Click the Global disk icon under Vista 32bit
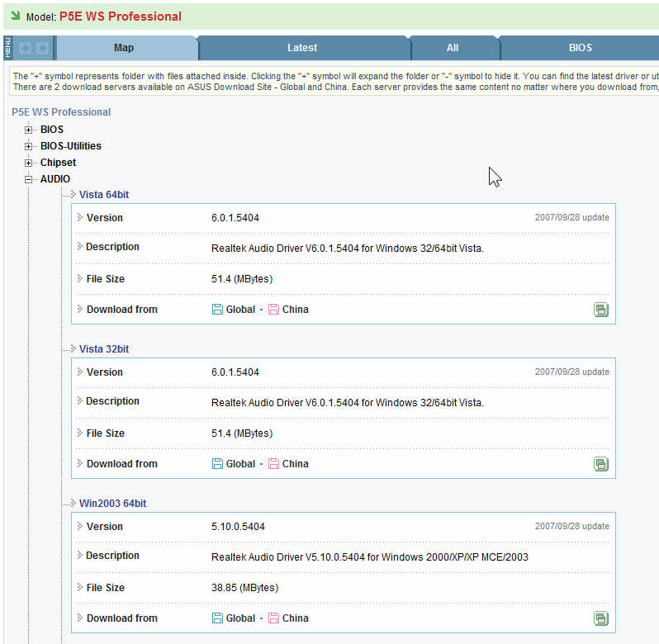Screen dimensions: 659x644 [x=217, y=464]
